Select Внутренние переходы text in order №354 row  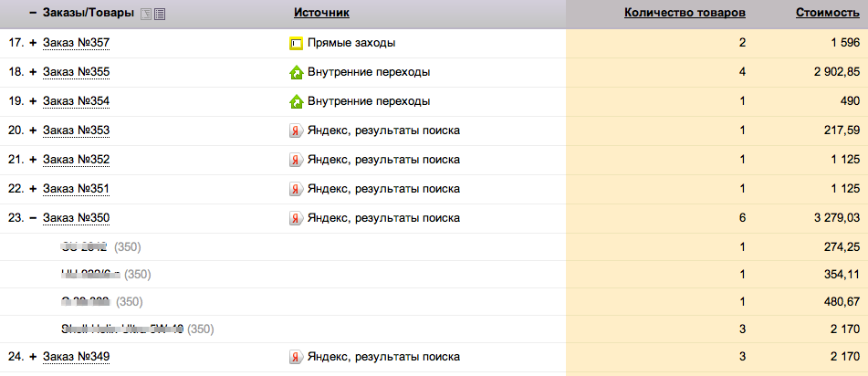370,102
